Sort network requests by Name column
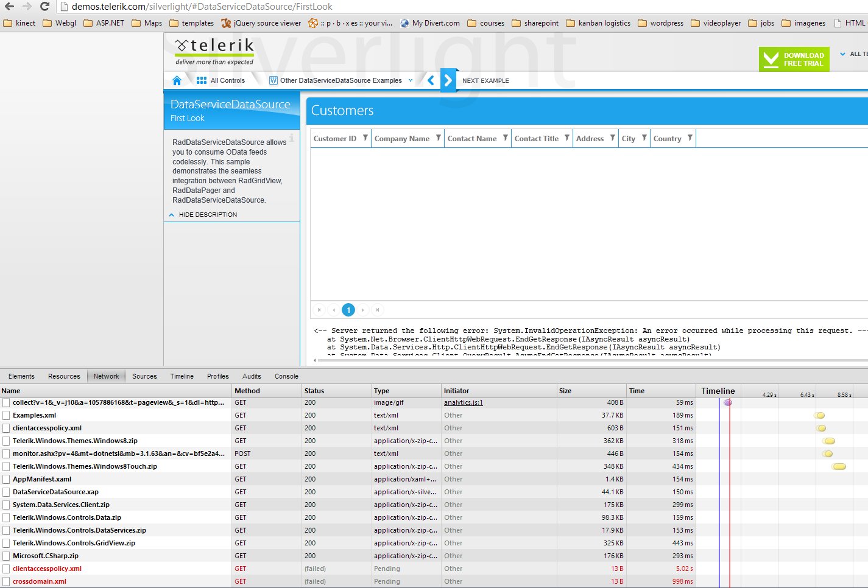 point(116,391)
